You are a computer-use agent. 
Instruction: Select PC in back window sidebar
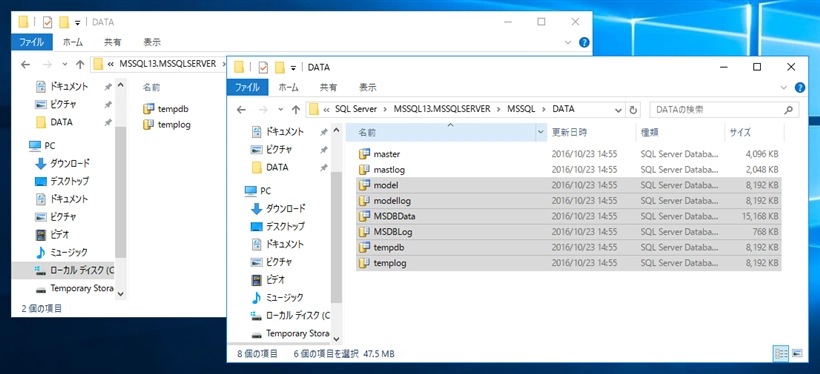pyautogui.click(x=42, y=146)
